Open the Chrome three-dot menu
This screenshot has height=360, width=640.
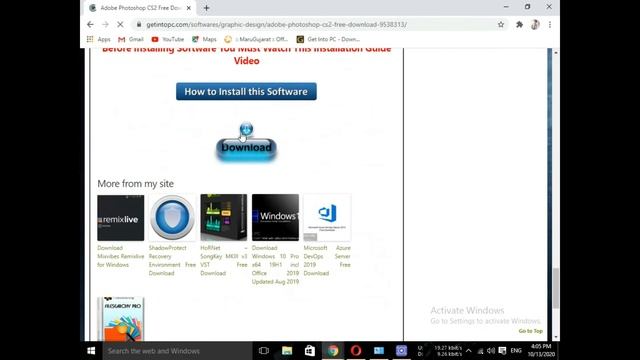(x=550, y=24)
